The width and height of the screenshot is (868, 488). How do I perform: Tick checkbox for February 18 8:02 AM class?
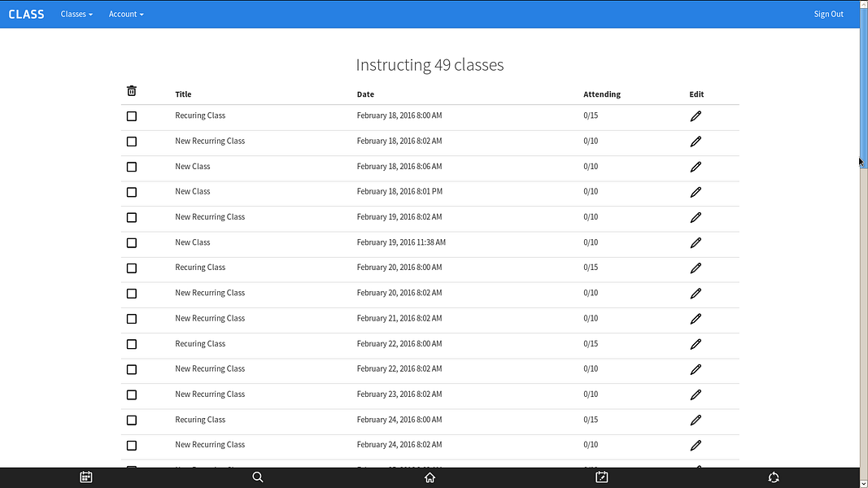coord(132,142)
